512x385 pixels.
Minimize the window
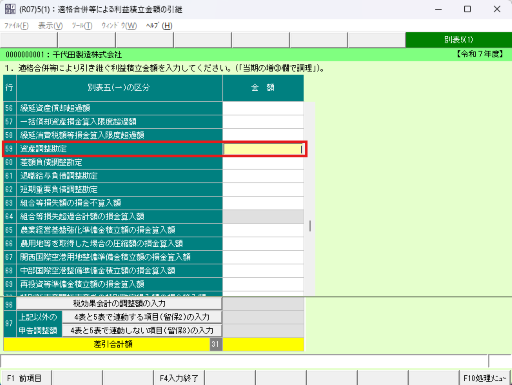tap(439, 9)
